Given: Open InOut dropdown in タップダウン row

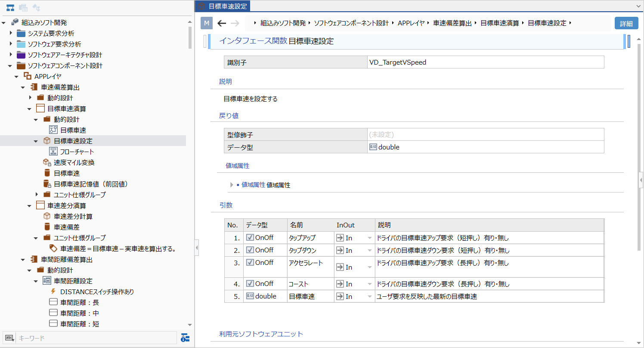Looking at the screenshot, I should [x=369, y=251].
